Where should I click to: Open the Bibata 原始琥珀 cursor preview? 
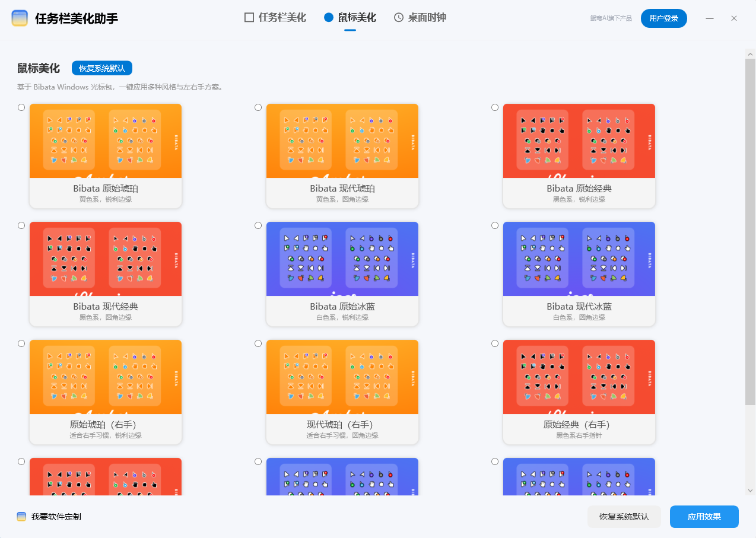[105, 141]
